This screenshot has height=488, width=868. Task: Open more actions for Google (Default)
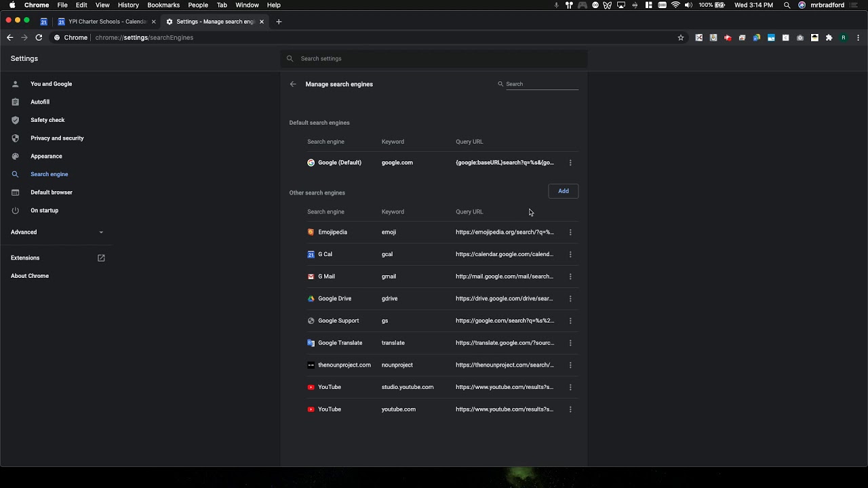pos(570,163)
